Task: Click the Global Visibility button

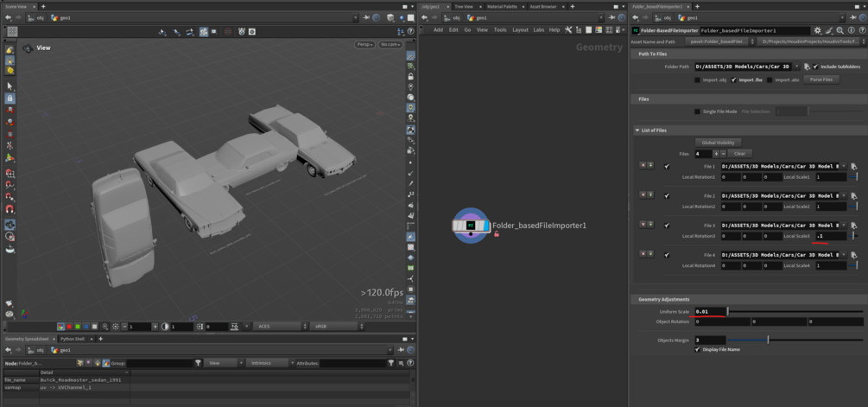Action: point(718,143)
